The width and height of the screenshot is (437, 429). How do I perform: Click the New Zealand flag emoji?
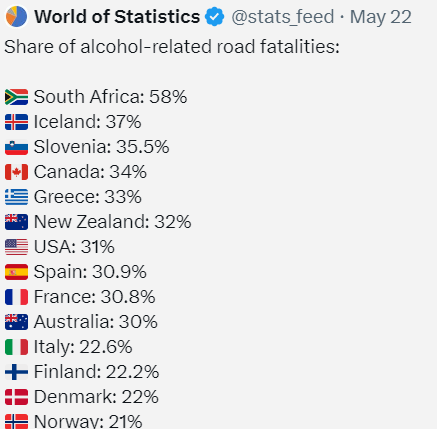click(16, 222)
